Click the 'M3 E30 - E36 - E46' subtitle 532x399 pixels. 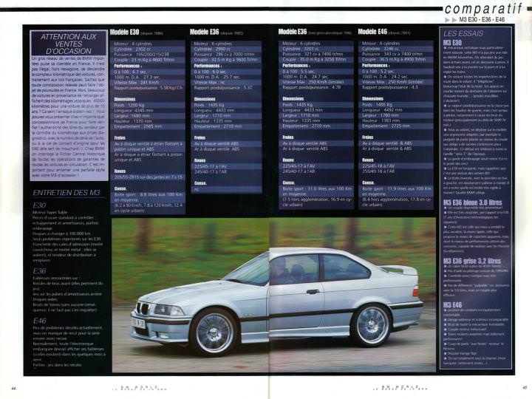[482, 20]
